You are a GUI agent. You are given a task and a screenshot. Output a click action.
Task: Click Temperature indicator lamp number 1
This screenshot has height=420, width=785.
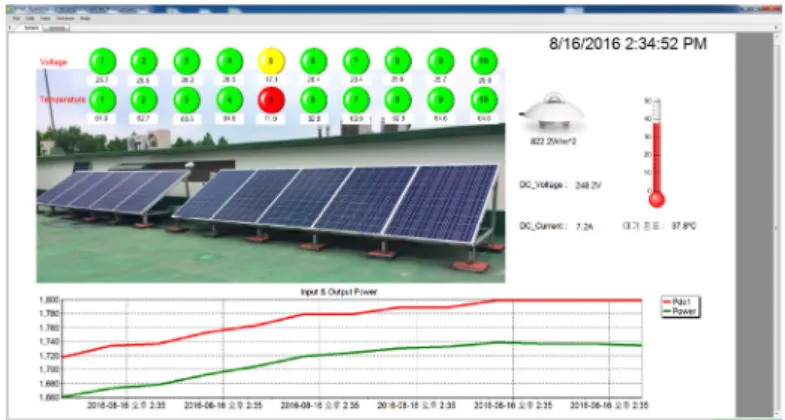pyautogui.click(x=103, y=100)
